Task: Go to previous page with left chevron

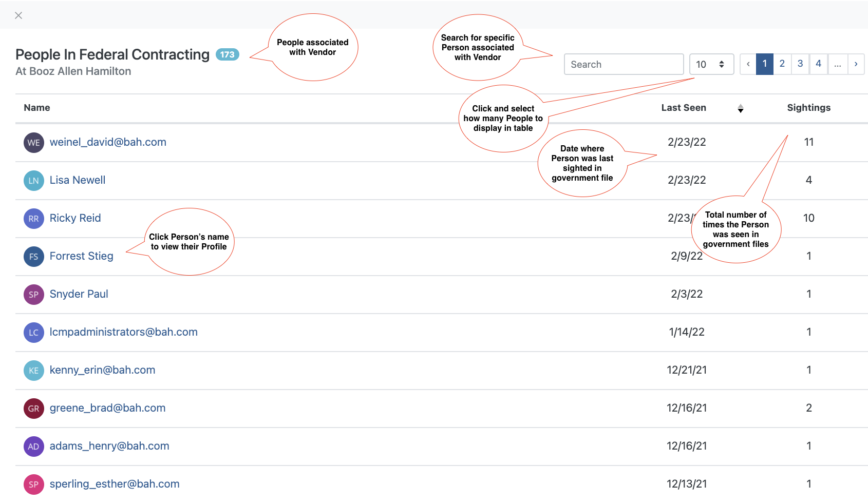Action: [x=748, y=64]
